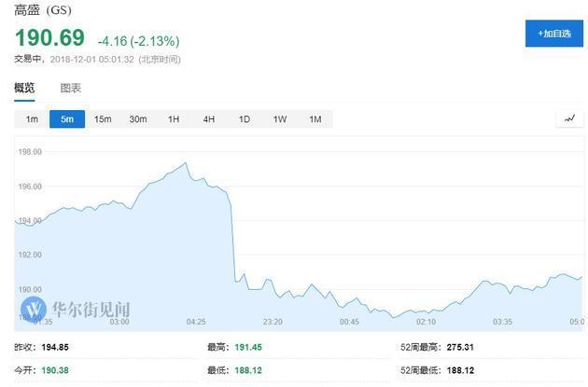This screenshot has height=387, width=588.
Task: Select the 1W interval
Action: tap(280, 119)
